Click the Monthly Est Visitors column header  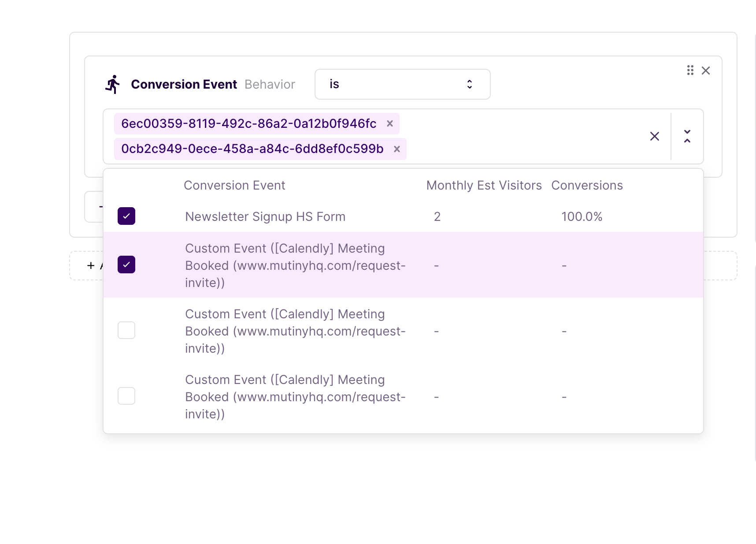tap(484, 185)
